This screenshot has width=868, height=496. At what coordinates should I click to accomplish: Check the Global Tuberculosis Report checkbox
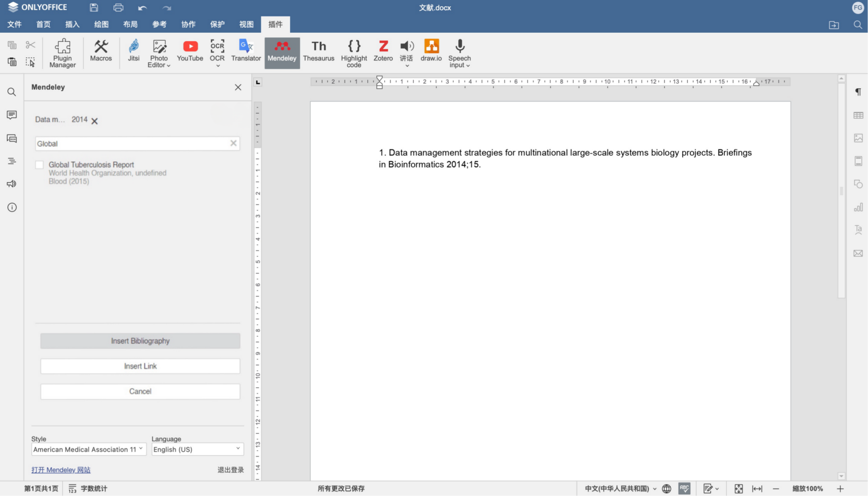tap(40, 165)
